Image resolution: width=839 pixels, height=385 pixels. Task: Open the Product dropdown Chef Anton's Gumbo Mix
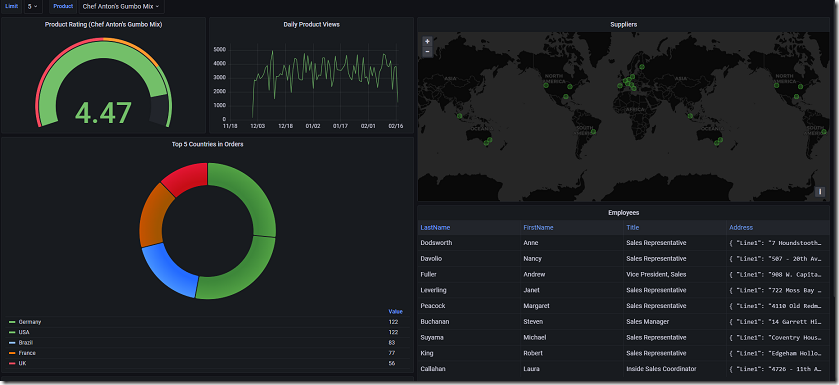[x=121, y=6]
